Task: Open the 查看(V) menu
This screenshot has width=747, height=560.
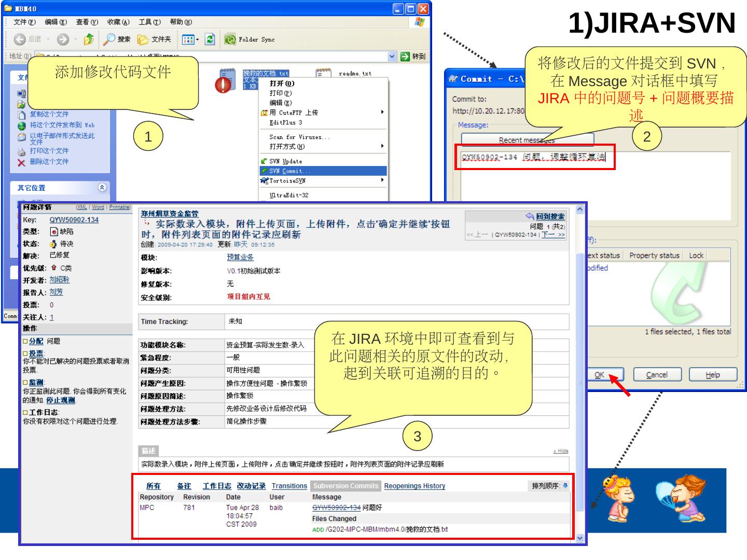Action: click(87, 22)
